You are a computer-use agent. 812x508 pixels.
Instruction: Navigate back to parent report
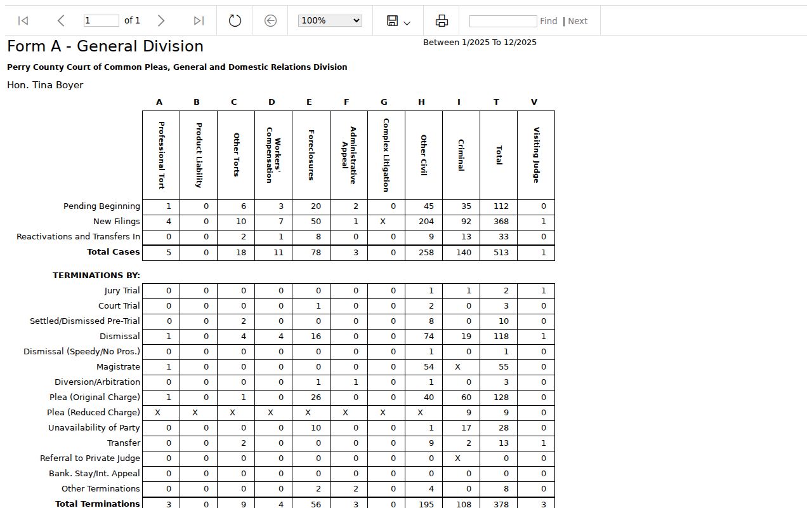[270, 21]
